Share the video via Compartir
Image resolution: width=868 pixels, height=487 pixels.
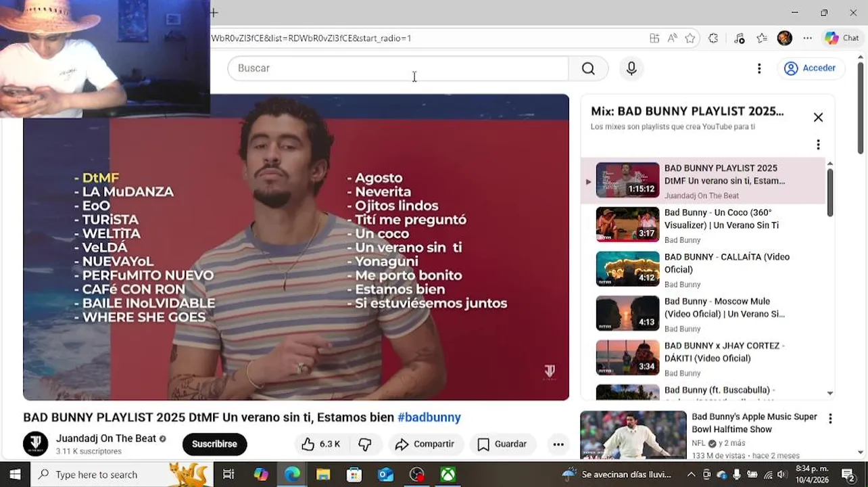click(425, 444)
